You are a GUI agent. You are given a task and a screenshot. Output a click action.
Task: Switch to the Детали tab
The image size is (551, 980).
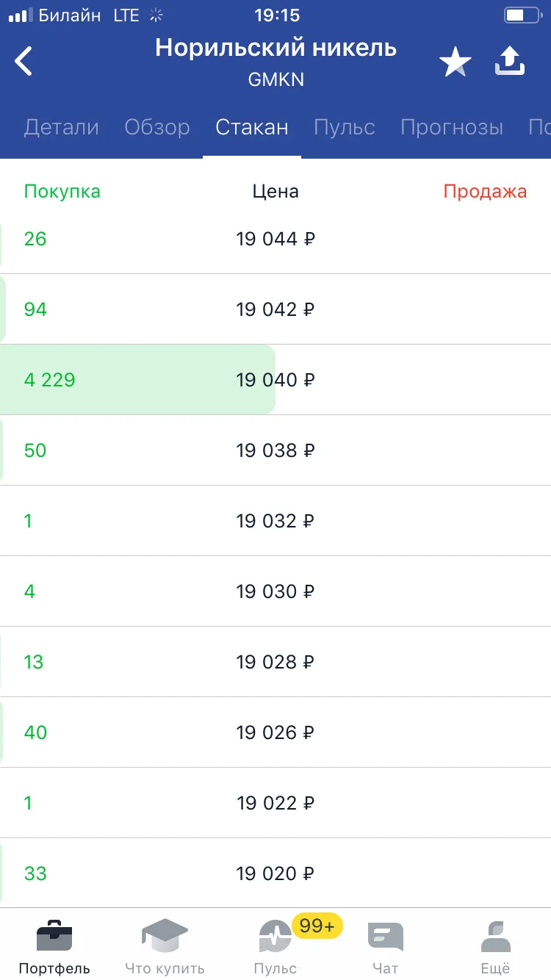point(62,127)
